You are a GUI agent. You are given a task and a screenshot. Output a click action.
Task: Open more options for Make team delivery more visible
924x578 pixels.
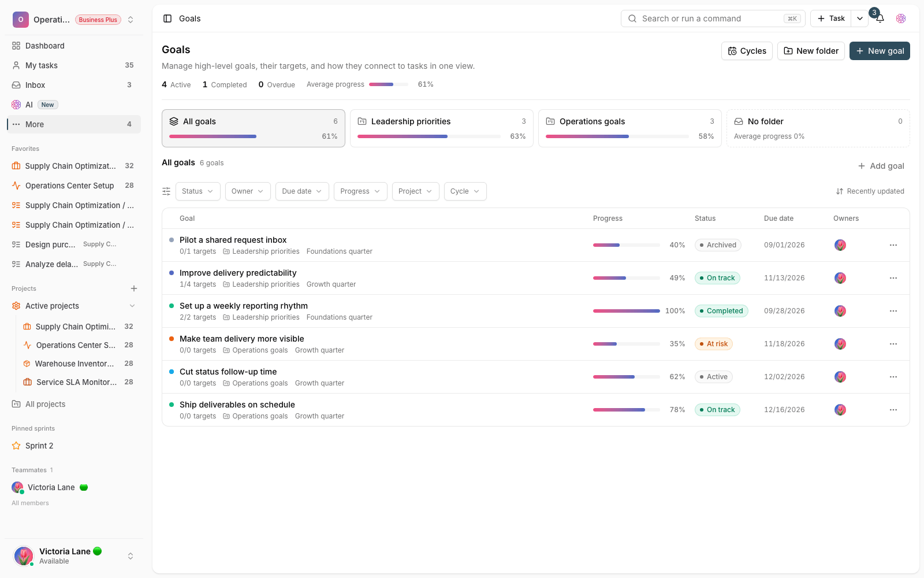(893, 344)
